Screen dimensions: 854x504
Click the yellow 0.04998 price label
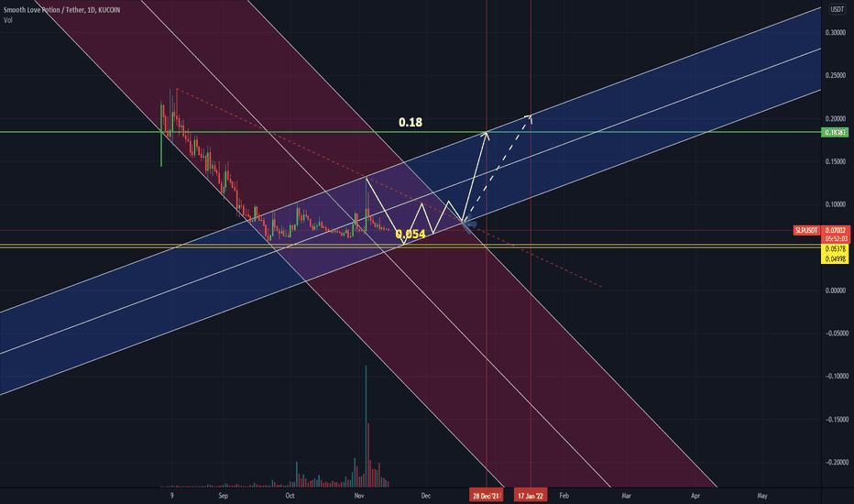tap(835, 258)
